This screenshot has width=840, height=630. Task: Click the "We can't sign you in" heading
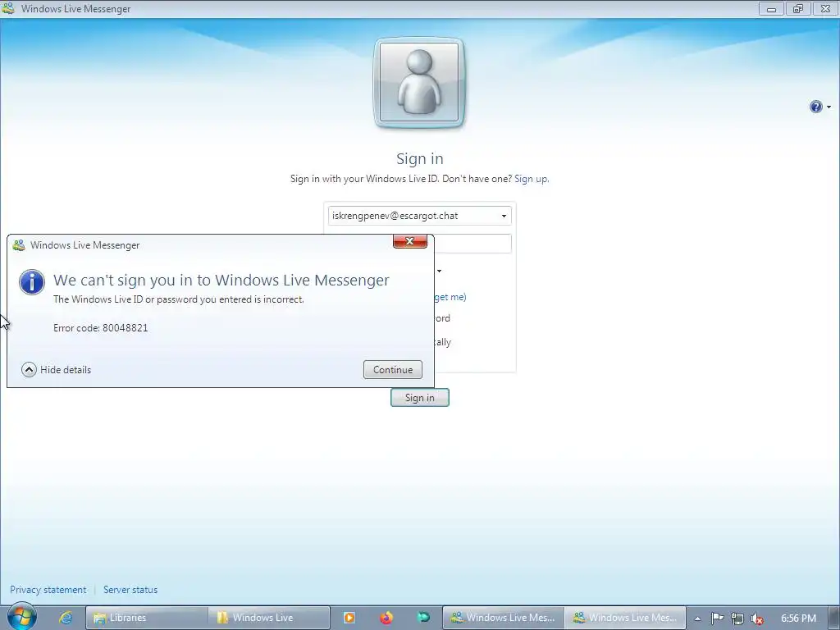221,281
